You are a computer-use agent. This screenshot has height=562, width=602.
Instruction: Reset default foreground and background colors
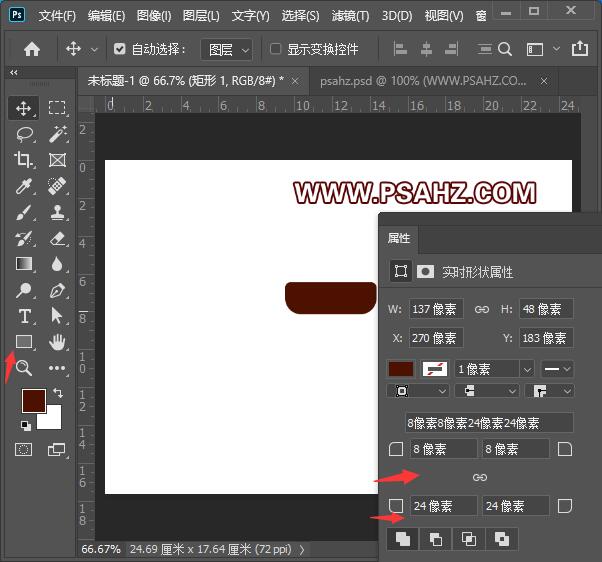tap(26, 425)
